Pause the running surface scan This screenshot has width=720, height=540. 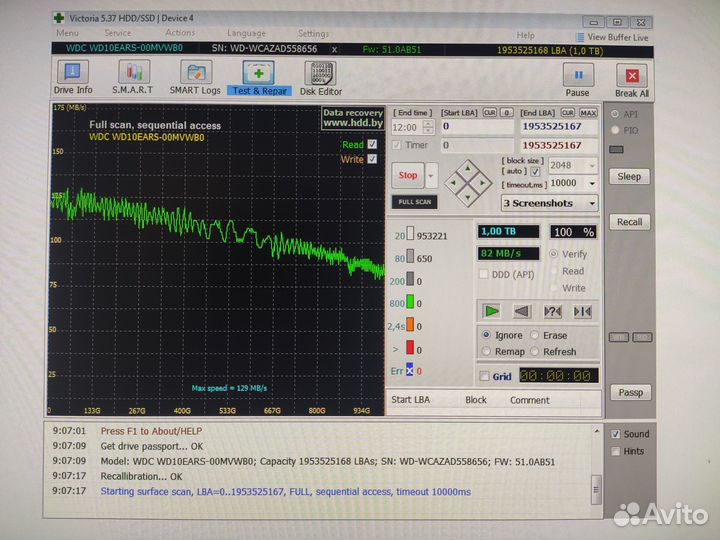tap(578, 79)
